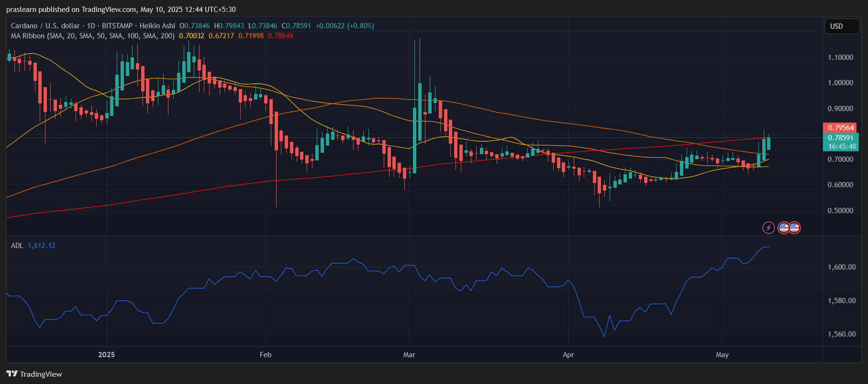
Task: Click the 0.90000 price axis label
Action: [x=841, y=109]
